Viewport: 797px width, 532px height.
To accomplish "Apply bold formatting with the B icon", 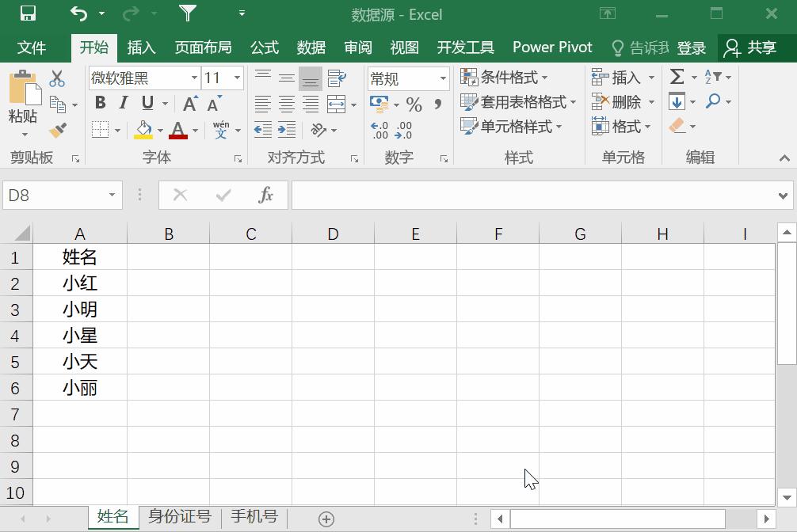I will tap(100, 103).
